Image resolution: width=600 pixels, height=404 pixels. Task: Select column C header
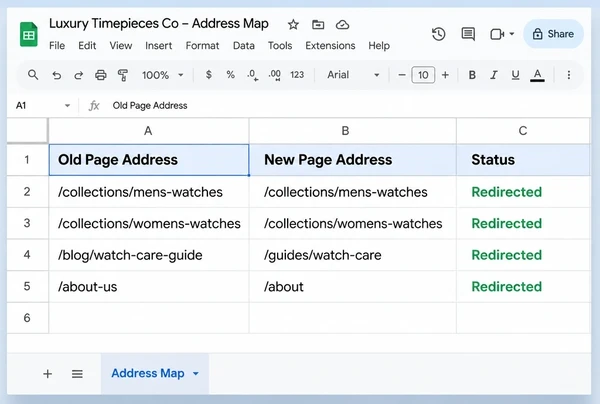coord(523,131)
